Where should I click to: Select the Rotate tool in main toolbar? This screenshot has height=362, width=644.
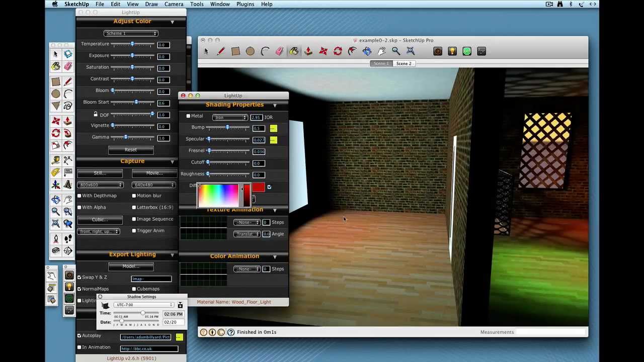[338, 51]
